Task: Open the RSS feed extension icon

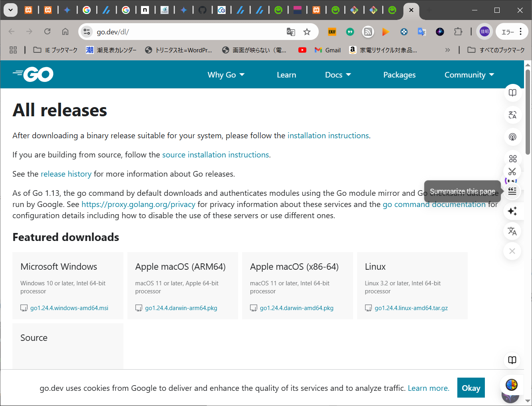Action: point(368,32)
